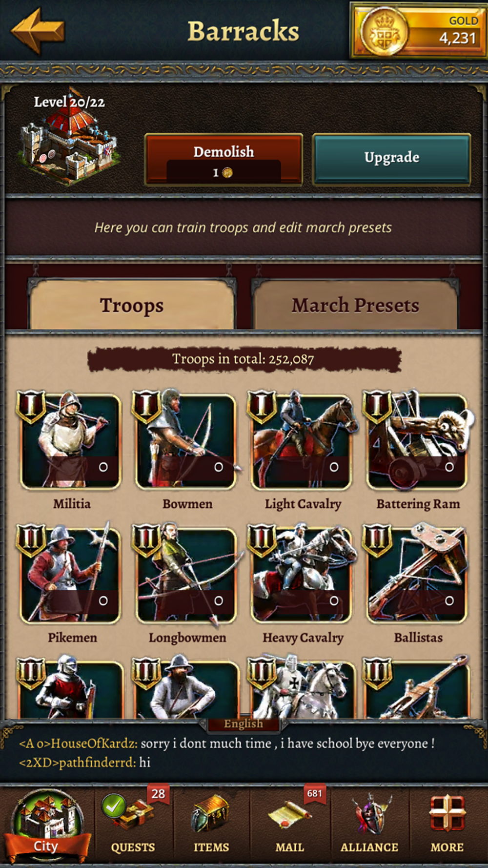Switch to the March Presets tab
488x868 pixels.
355,305
